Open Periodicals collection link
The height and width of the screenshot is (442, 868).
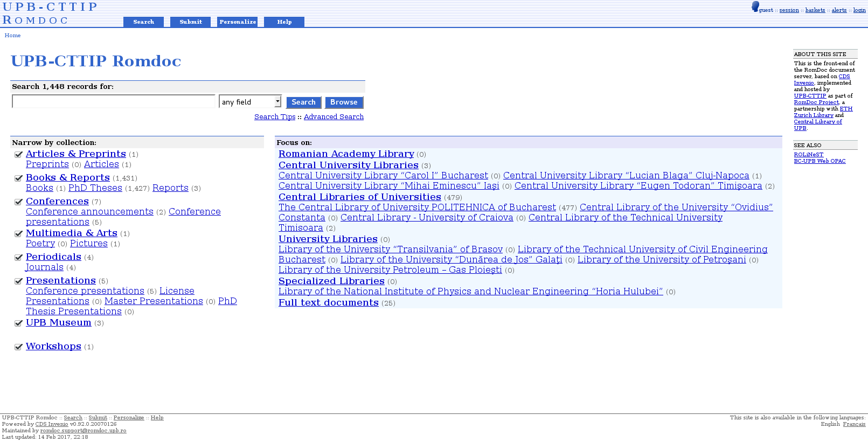point(53,257)
